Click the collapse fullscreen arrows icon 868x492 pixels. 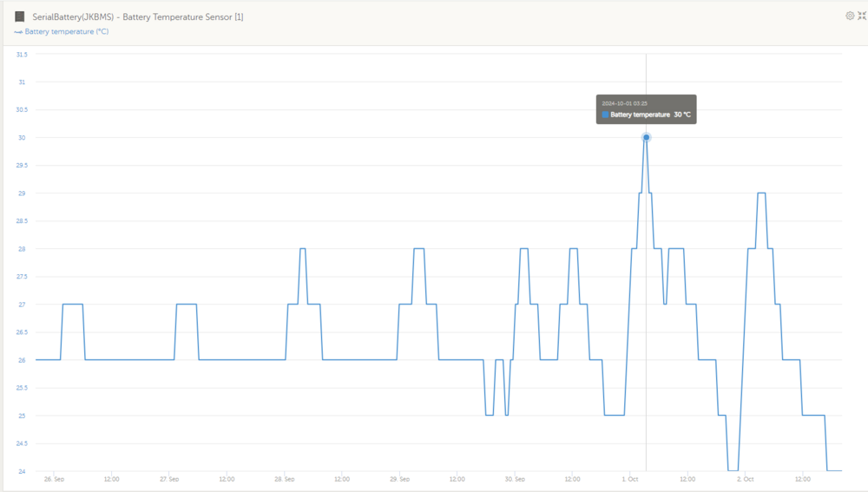point(861,16)
